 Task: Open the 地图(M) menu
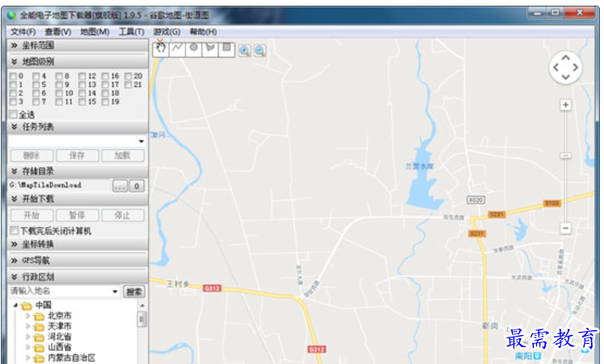(x=95, y=31)
